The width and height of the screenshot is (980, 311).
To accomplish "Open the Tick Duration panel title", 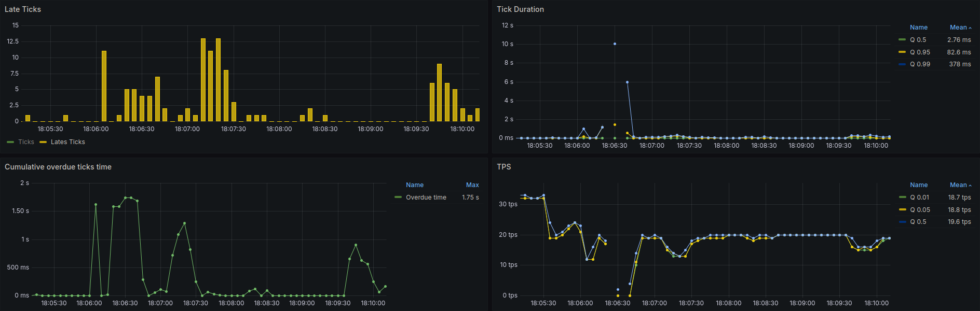I will click(x=520, y=9).
